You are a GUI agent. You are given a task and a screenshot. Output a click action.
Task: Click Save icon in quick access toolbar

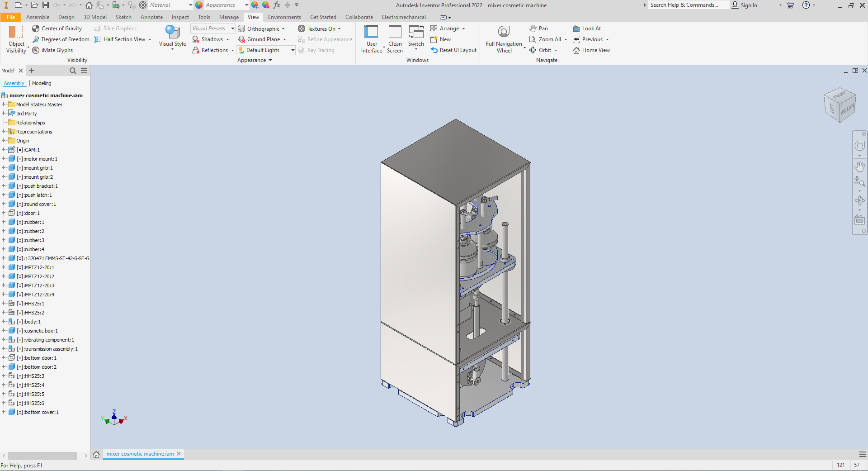46,5
